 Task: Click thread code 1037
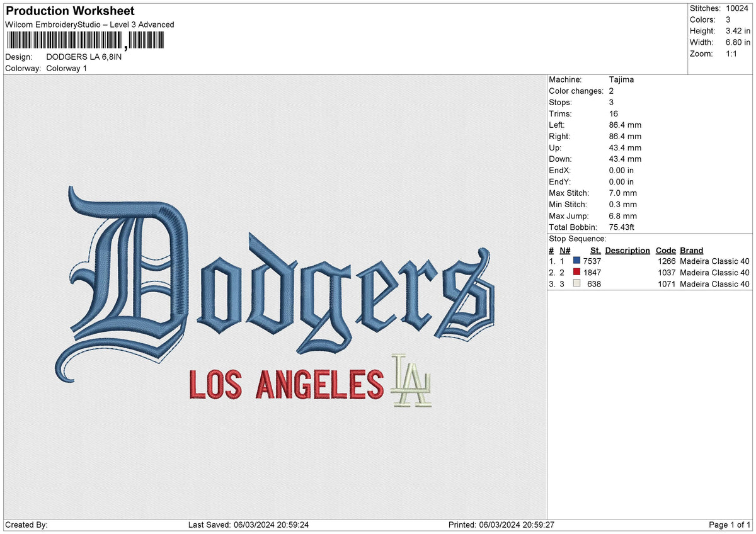(667, 272)
